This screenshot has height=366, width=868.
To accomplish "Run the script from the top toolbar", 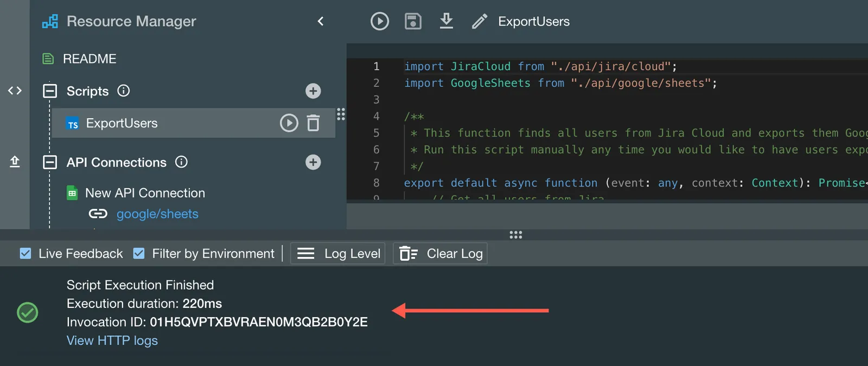I will 380,21.
